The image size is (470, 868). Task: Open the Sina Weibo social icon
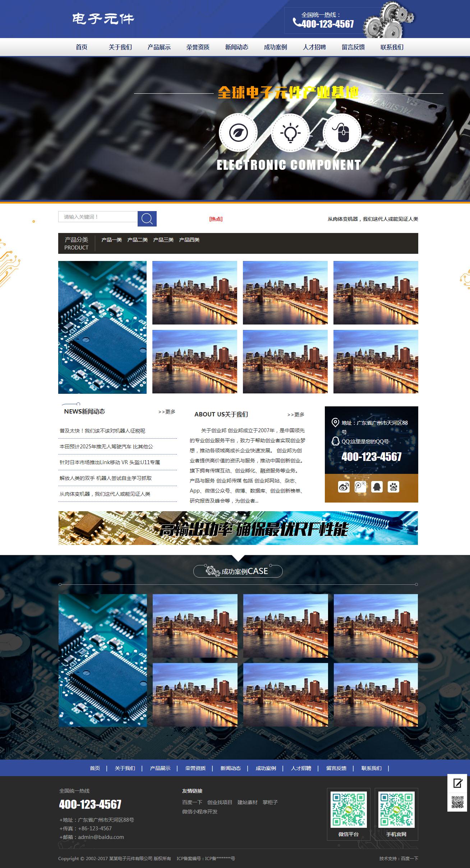tap(344, 487)
